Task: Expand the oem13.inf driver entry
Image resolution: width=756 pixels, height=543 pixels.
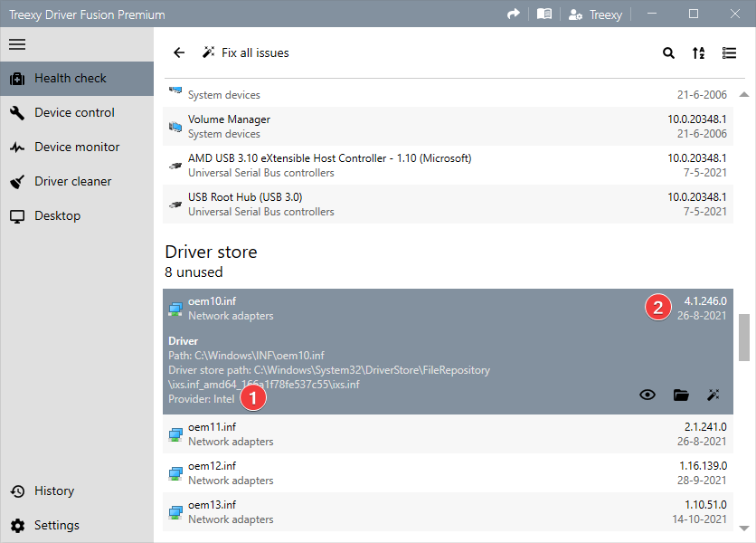Action: (x=448, y=511)
